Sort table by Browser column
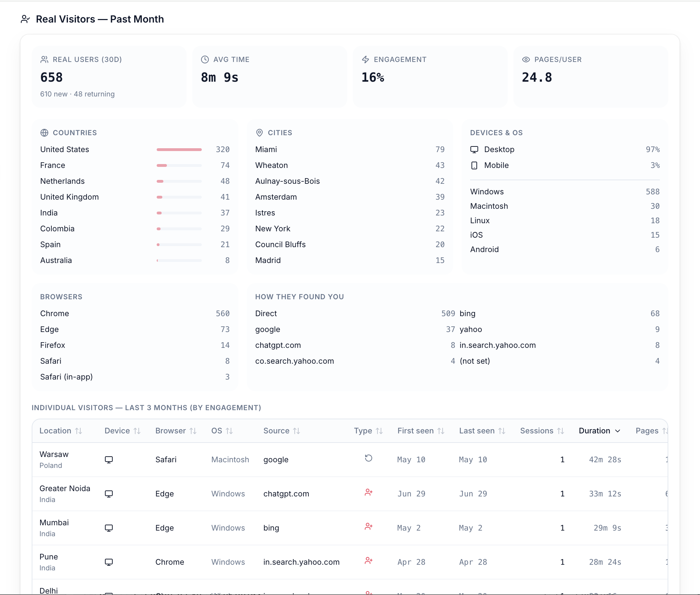This screenshot has height=595, width=700. pyautogui.click(x=176, y=431)
